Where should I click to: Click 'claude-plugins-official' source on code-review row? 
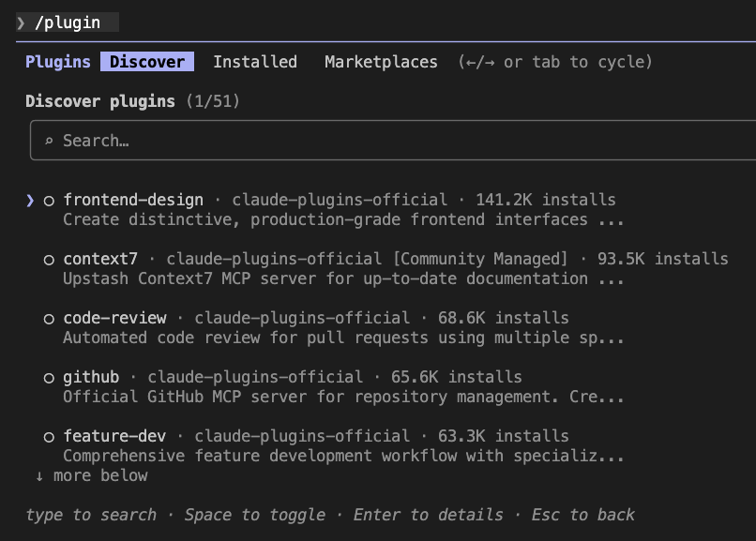302,318
